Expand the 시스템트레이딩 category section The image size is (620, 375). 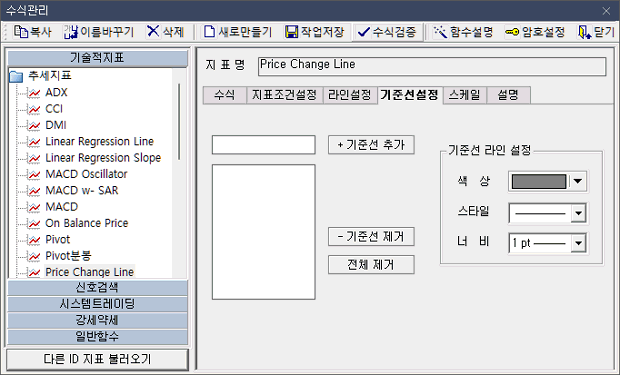(97, 304)
